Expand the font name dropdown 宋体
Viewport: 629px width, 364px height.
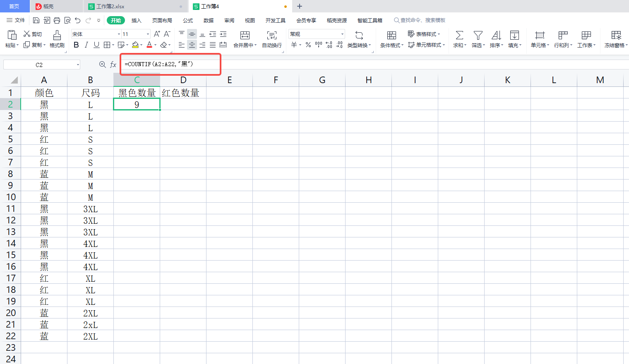pos(119,34)
